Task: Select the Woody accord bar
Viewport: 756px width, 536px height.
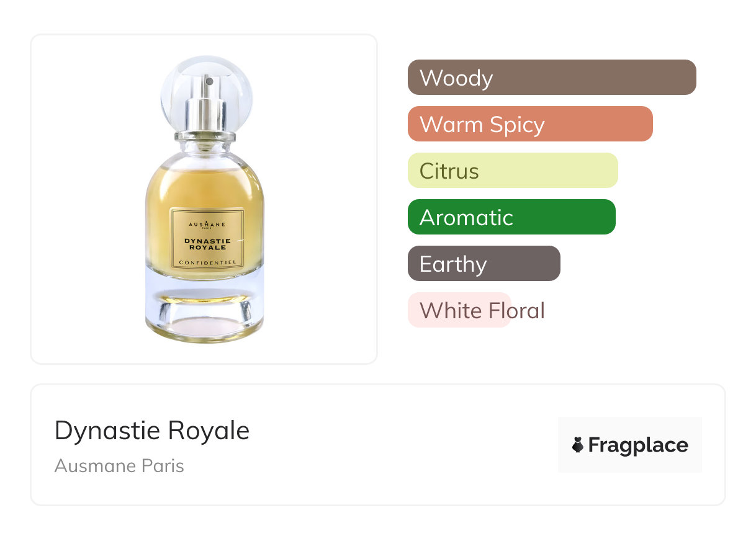Action: tap(552, 78)
